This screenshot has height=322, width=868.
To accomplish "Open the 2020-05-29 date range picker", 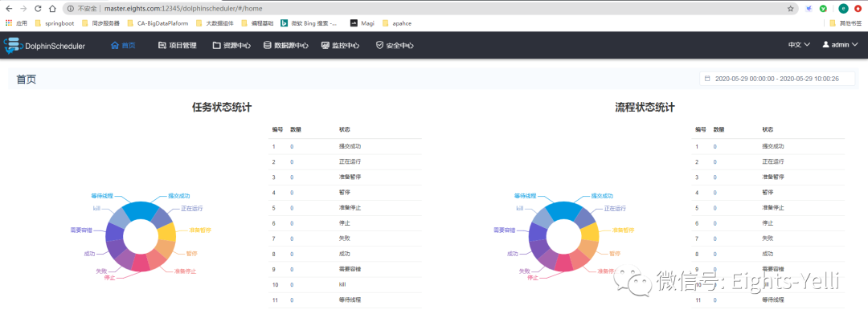I will click(x=777, y=79).
